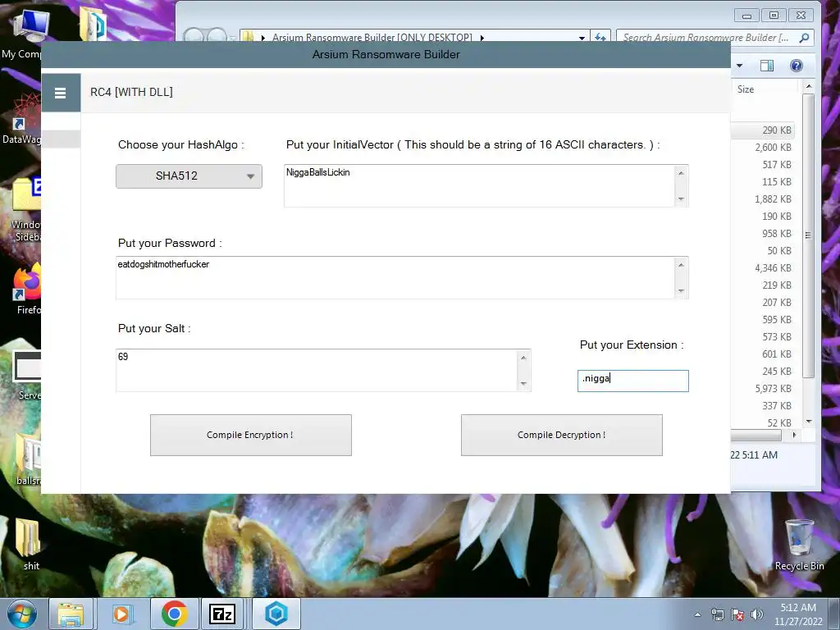Open the Windows Start button
The width and height of the screenshot is (840, 630).
click(22, 614)
